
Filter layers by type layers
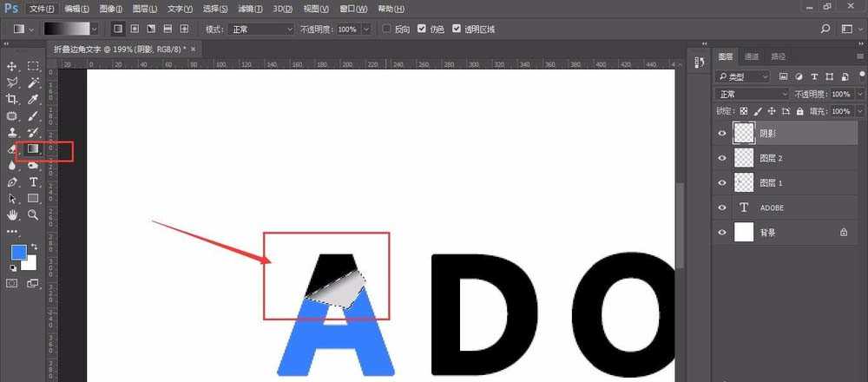click(x=814, y=76)
